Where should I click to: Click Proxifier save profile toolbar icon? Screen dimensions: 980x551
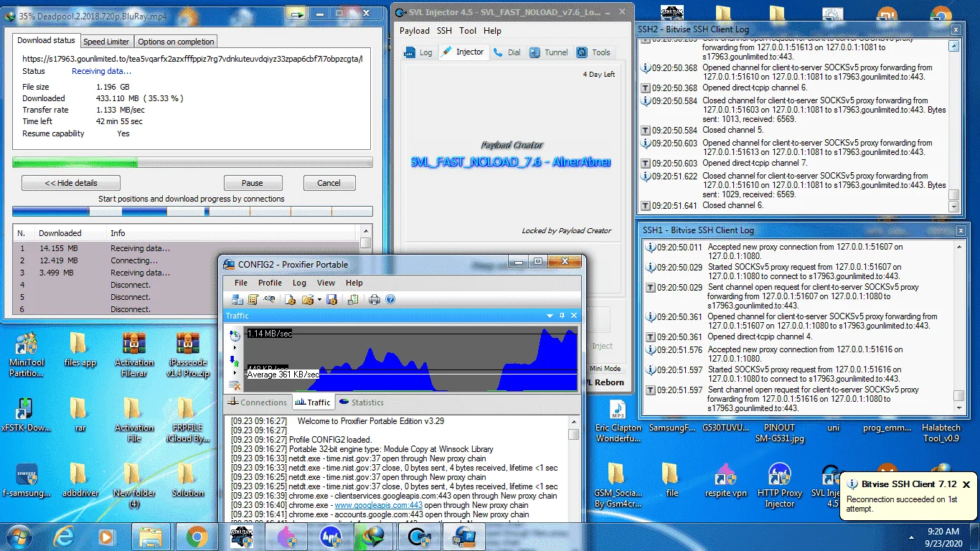pyautogui.click(x=331, y=299)
